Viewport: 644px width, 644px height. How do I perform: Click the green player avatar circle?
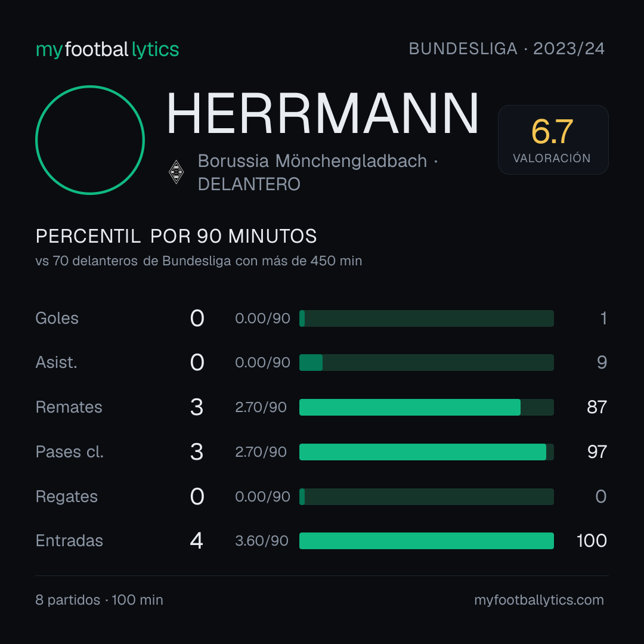click(90, 140)
